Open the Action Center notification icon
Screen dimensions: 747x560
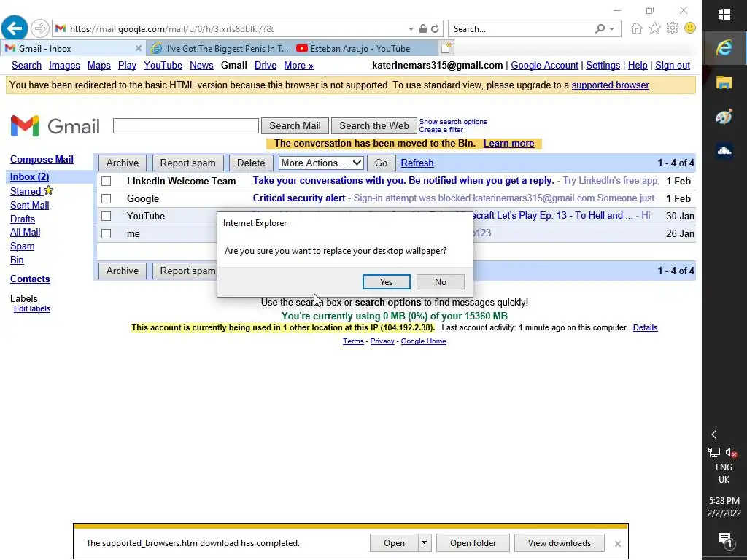tap(724, 539)
